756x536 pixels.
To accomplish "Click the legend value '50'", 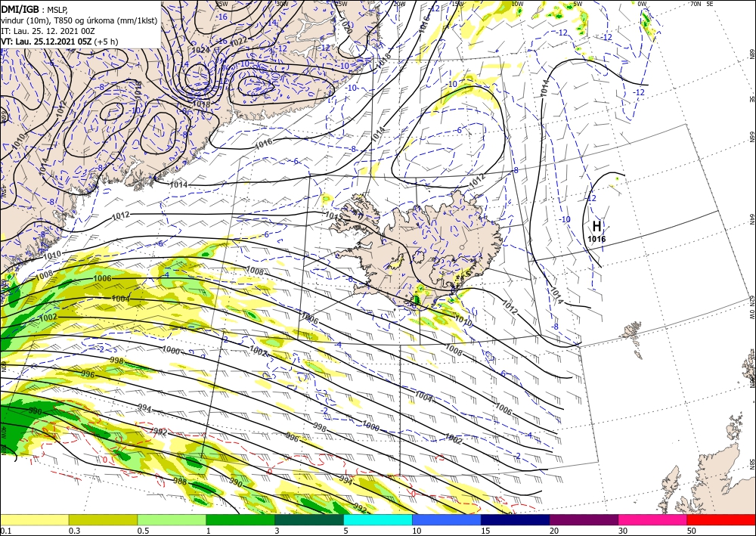I will click(692, 531).
